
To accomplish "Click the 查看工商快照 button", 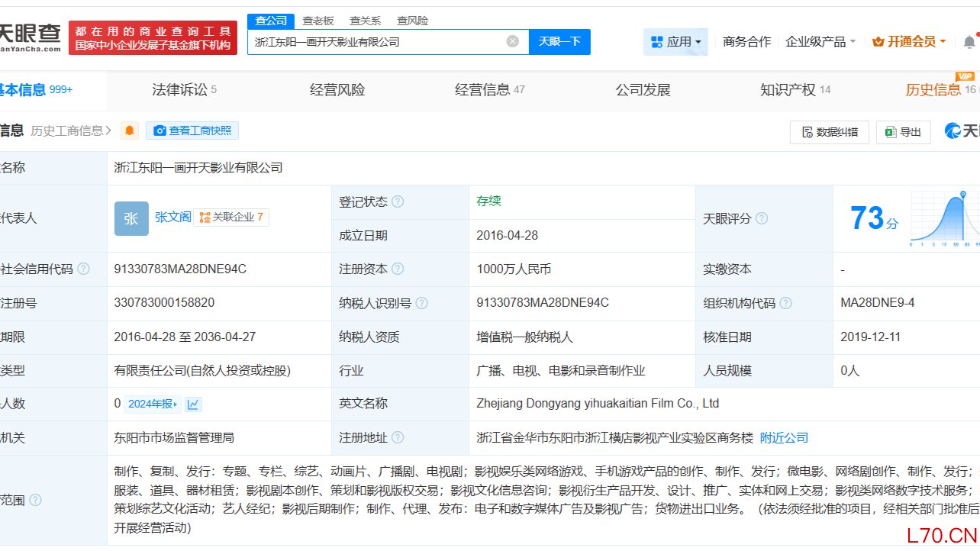I will point(192,131).
